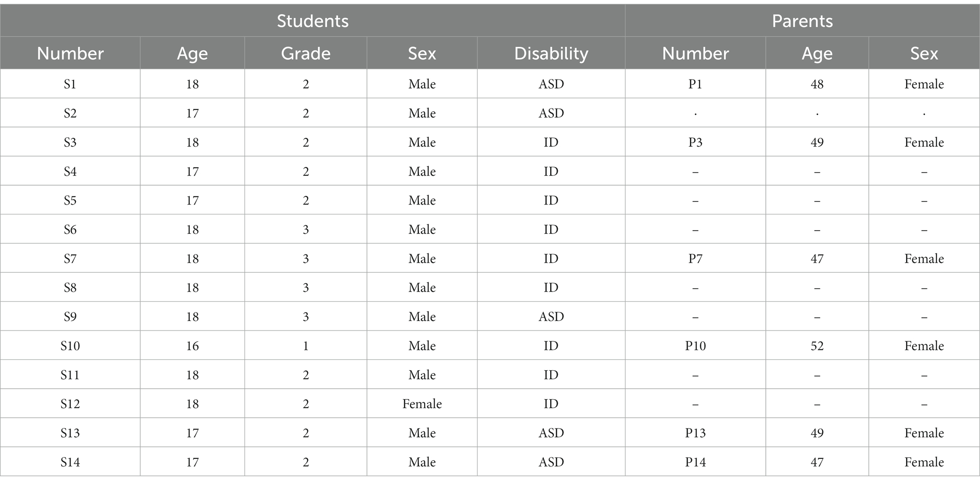Select the cell containing S7
Screen dimensions: 980x483
tap(70, 259)
